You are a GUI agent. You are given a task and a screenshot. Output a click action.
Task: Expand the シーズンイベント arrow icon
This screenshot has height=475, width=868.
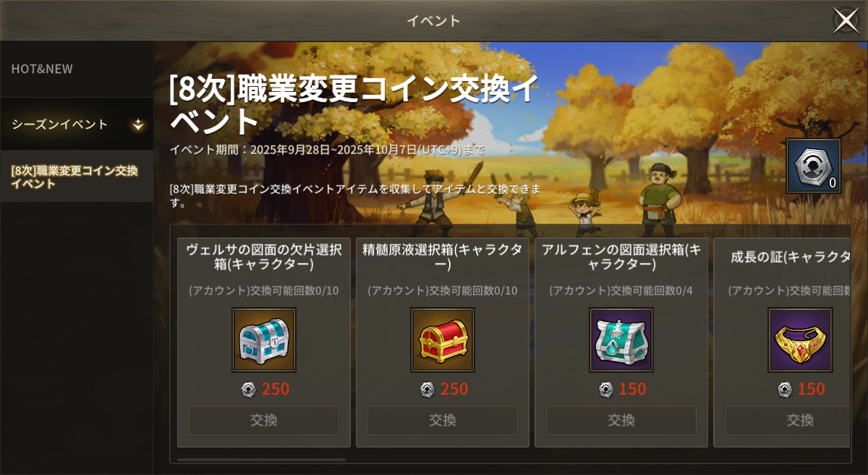point(138,125)
